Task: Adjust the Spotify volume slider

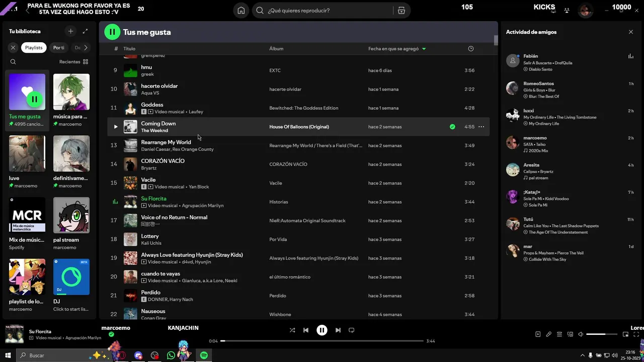Action: tap(602, 334)
